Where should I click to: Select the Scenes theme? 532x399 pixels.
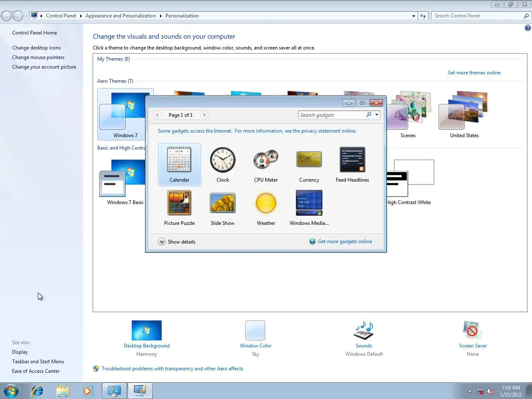click(408, 114)
